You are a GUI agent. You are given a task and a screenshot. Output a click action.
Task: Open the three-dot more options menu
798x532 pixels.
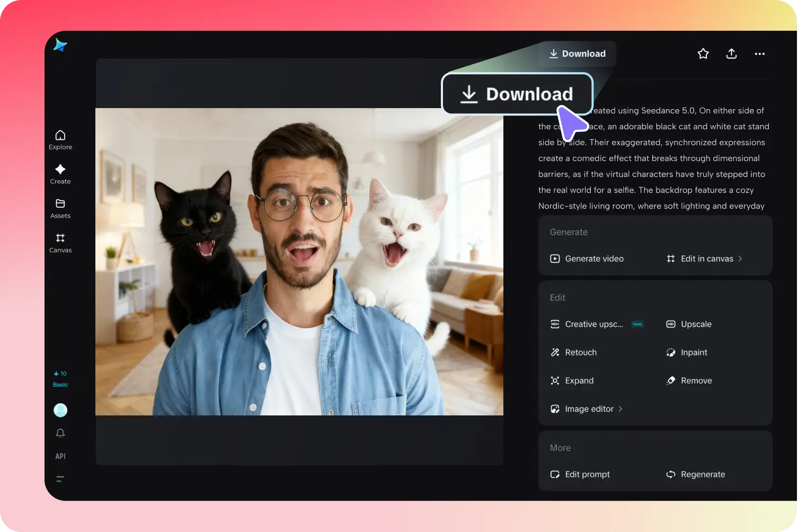click(759, 54)
